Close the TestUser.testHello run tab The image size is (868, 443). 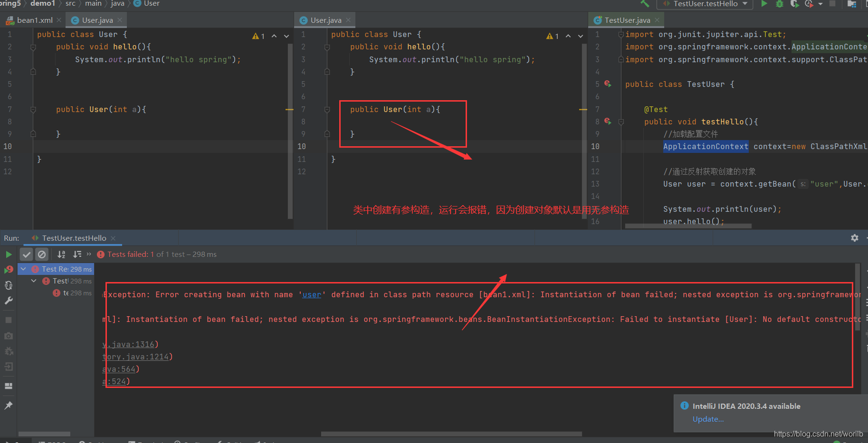pos(113,238)
